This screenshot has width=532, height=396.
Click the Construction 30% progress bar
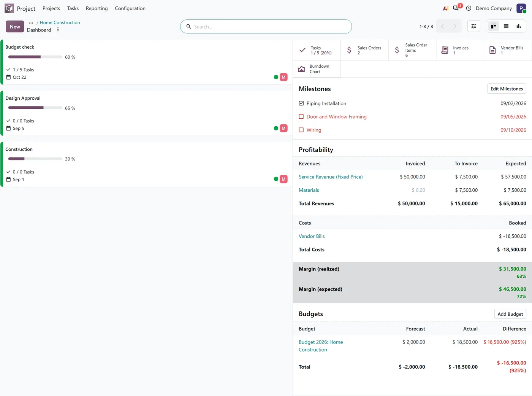[x=35, y=159]
